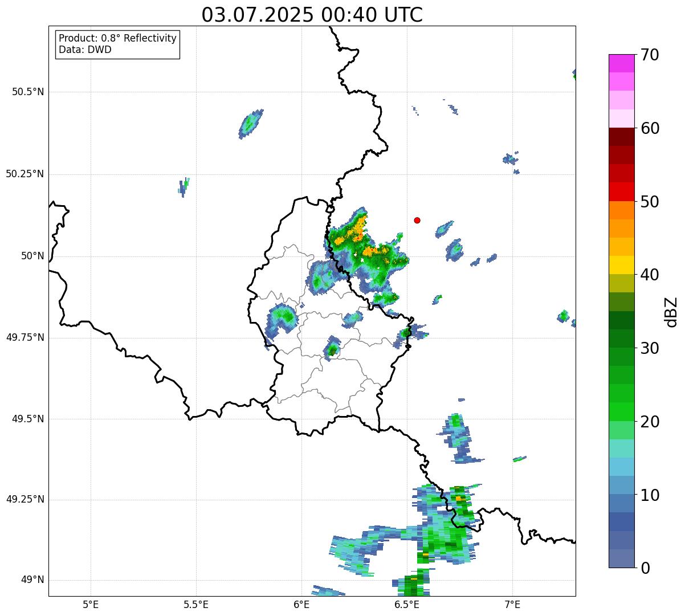Click the 6.5°E longitude label
Screen dimensions: 685x616
point(407,605)
